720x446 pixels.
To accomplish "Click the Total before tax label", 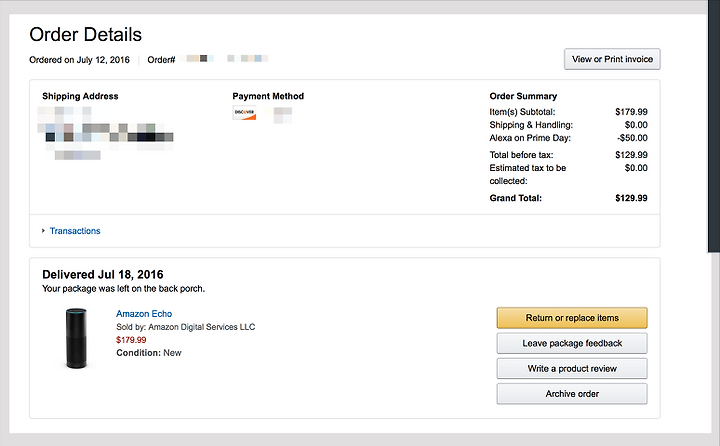I will [x=521, y=155].
